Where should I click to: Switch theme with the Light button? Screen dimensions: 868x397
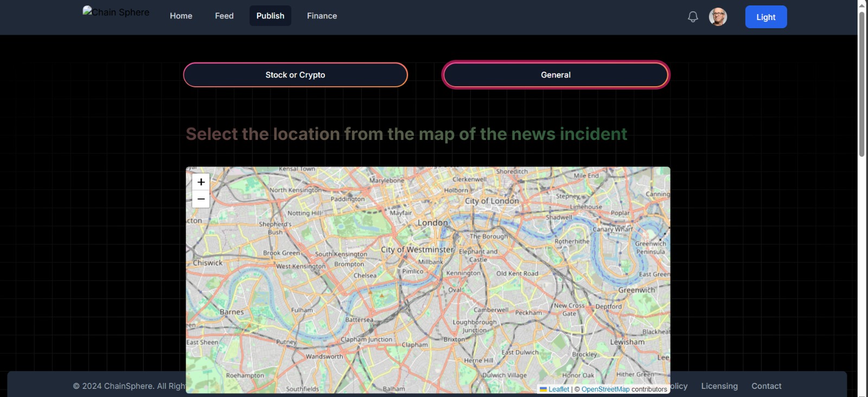(765, 17)
